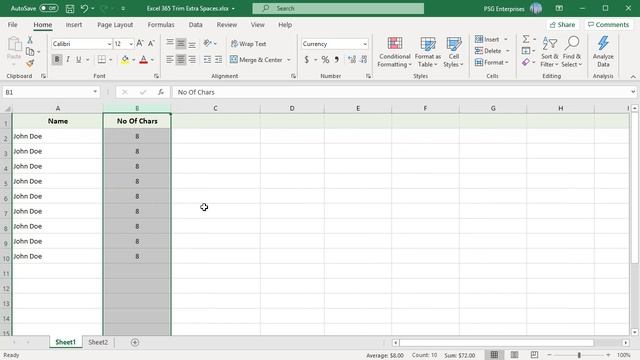The height and width of the screenshot is (360, 640).
Task: Click Decrease Font Size icon
Action: pyautogui.click(x=151, y=43)
